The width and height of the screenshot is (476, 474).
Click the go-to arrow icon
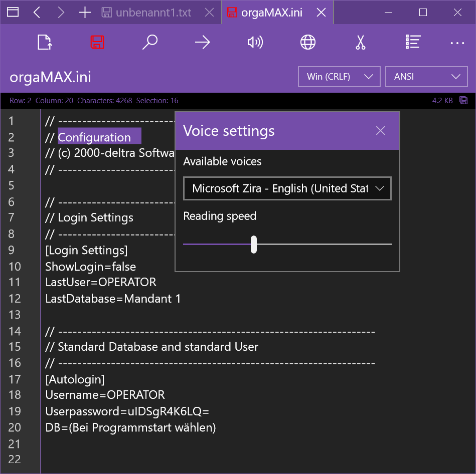pyautogui.click(x=203, y=42)
